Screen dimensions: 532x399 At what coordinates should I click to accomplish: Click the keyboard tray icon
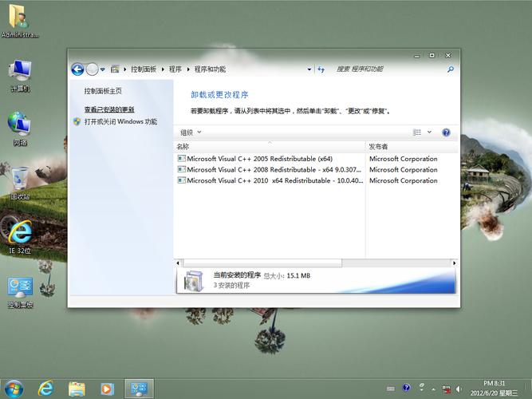pyautogui.click(x=391, y=389)
